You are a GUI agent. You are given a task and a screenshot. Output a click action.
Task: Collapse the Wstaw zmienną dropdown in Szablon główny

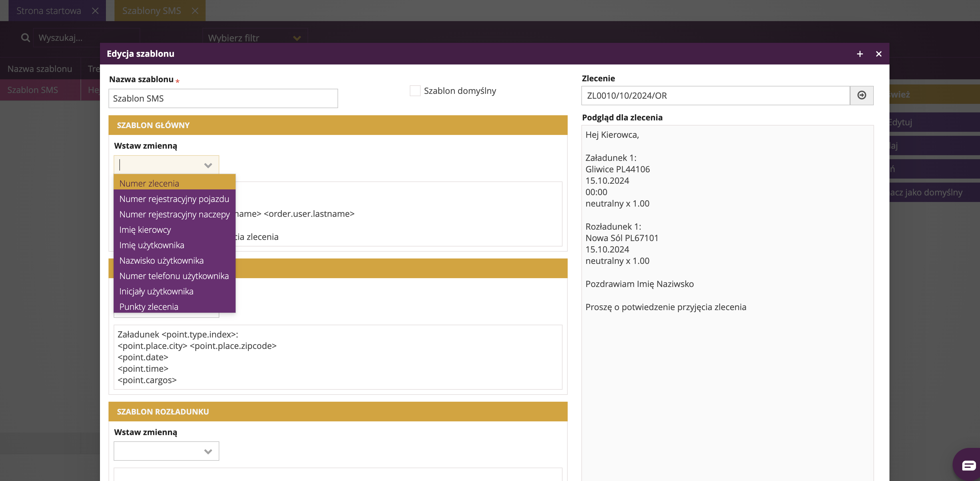coord(208,165)
